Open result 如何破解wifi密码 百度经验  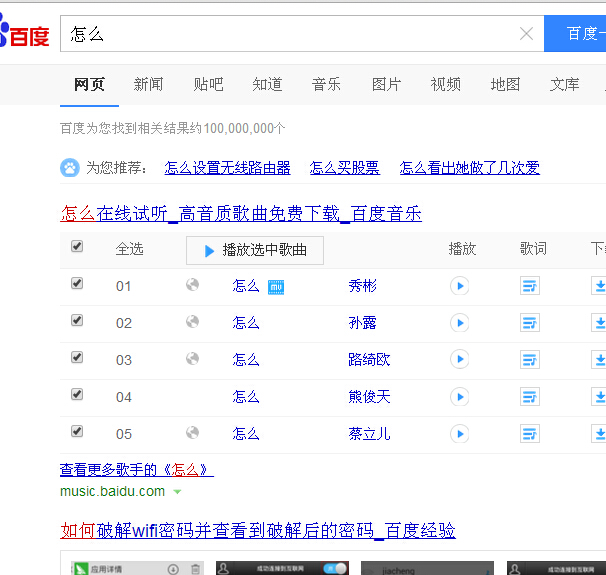258,531
